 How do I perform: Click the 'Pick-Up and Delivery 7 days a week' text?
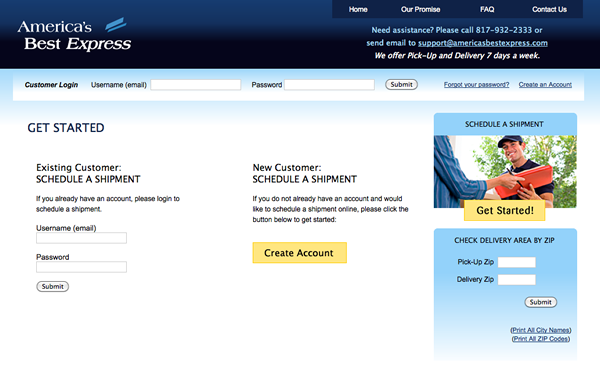[473, 55]
